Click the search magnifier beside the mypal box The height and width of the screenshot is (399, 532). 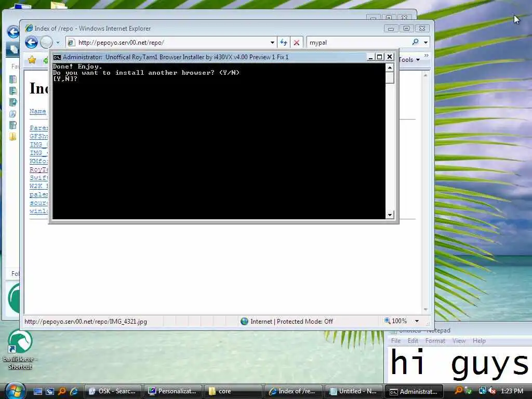coord(415,42)
